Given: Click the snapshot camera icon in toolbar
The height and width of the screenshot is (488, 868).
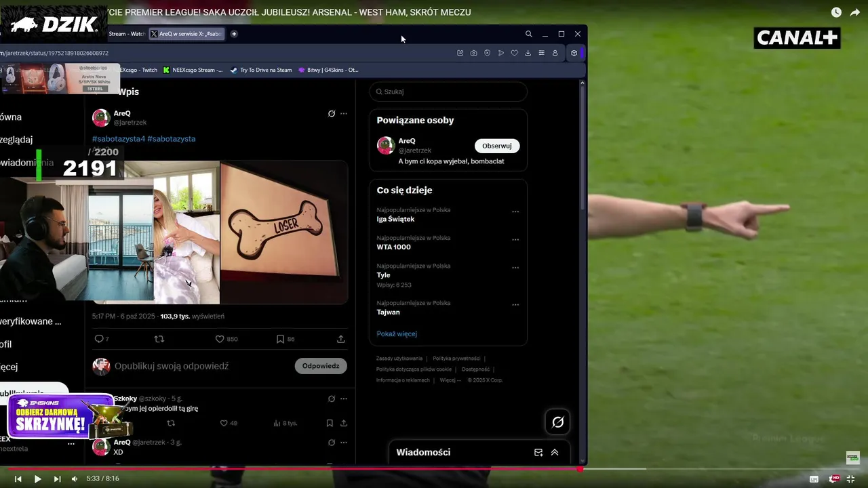Looking at the screenshot, I should [473, 53].
